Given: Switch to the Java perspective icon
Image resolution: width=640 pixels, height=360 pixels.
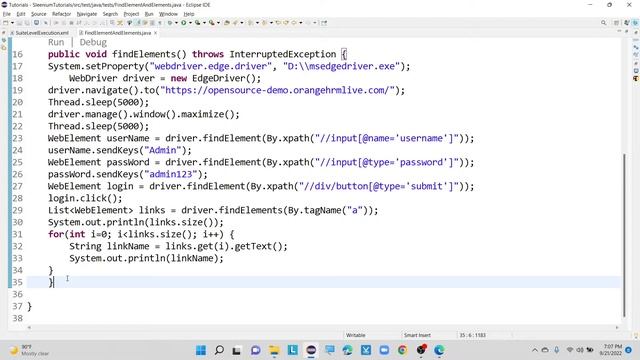Looking at the screenshot, I should click(627, 23).
